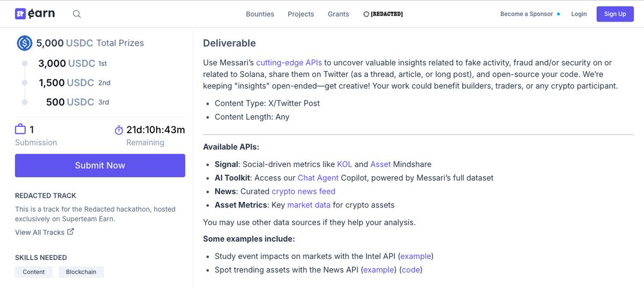
Task: Open the search magnifier icon
Action: (x=77, y=14)
